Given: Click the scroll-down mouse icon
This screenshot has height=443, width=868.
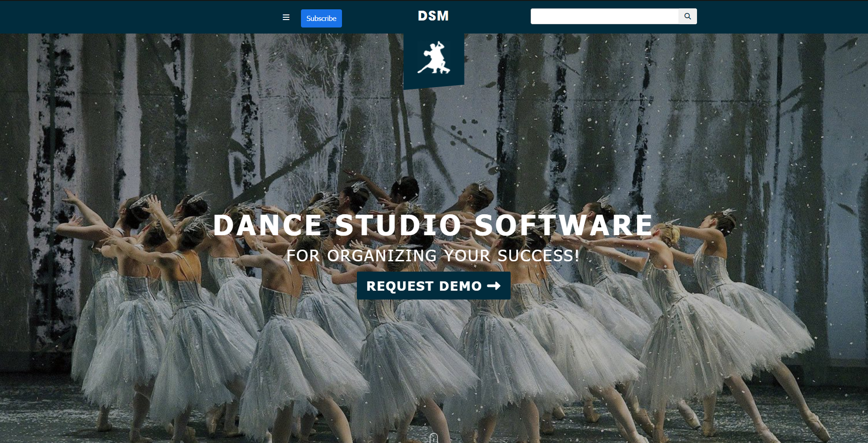Looking at the screenshot, I should click(434, 438).
